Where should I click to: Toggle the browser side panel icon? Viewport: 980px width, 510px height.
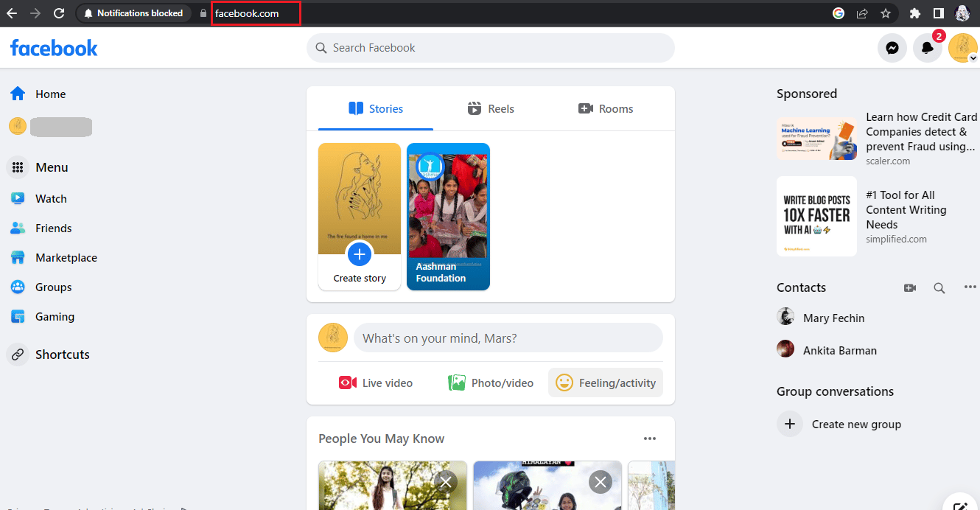pos(939,13)
